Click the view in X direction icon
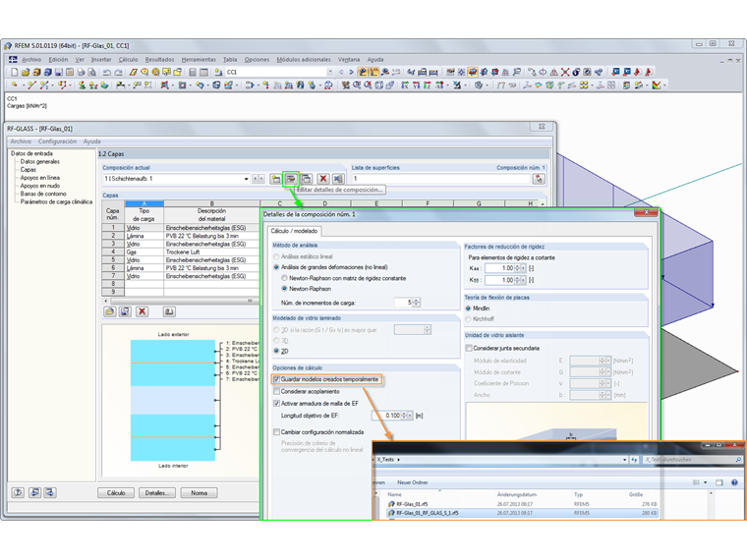Viewport: 747px width, 560px height. [x=405, y=85]
